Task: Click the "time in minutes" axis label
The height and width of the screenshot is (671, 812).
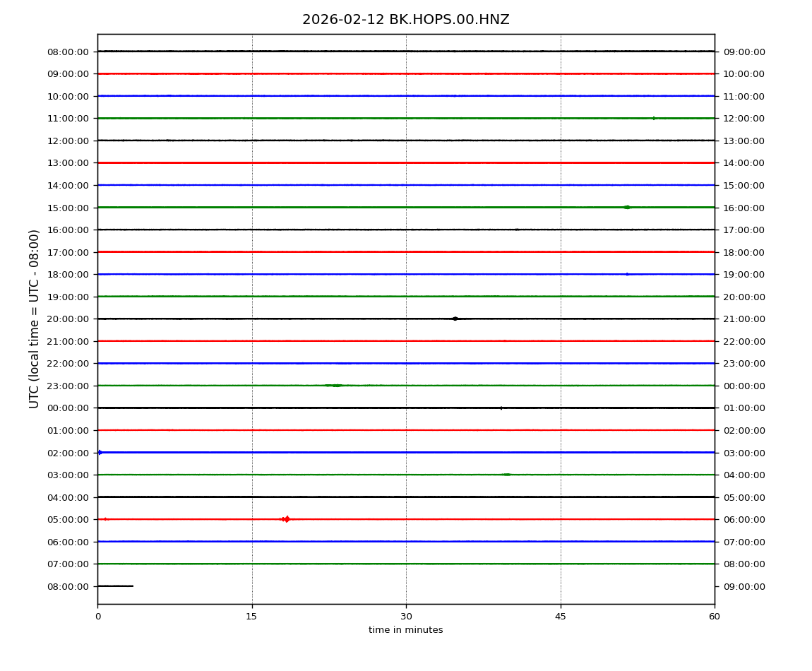Action: (405, 630)
